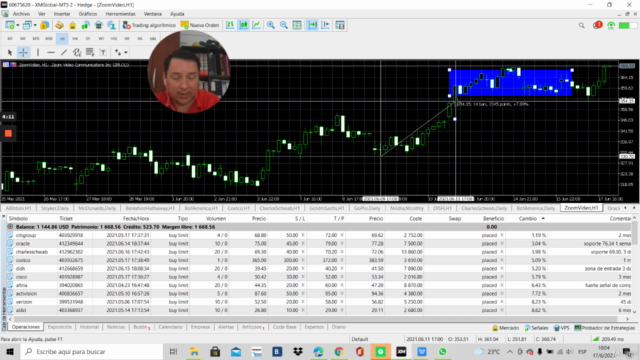Switch to the Costco,H1 chart tab
The height and width of the screenshot is (360, 640).
(239, 208)
